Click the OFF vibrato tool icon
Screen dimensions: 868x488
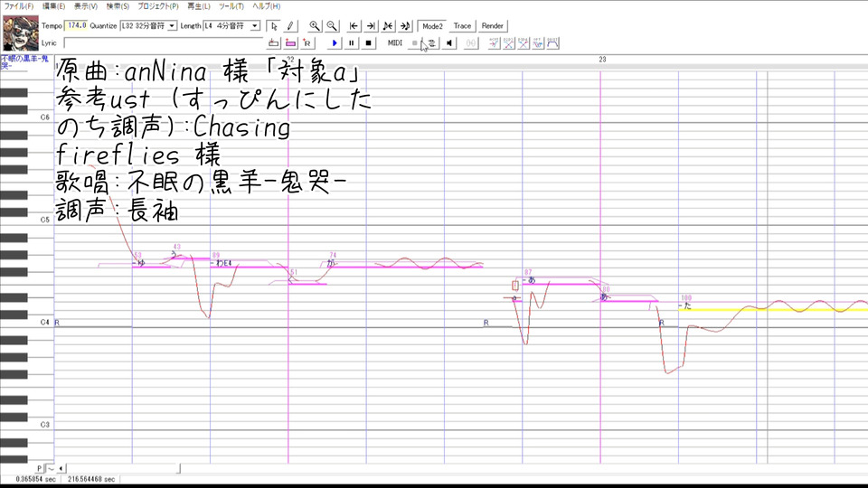pos(538,43)
